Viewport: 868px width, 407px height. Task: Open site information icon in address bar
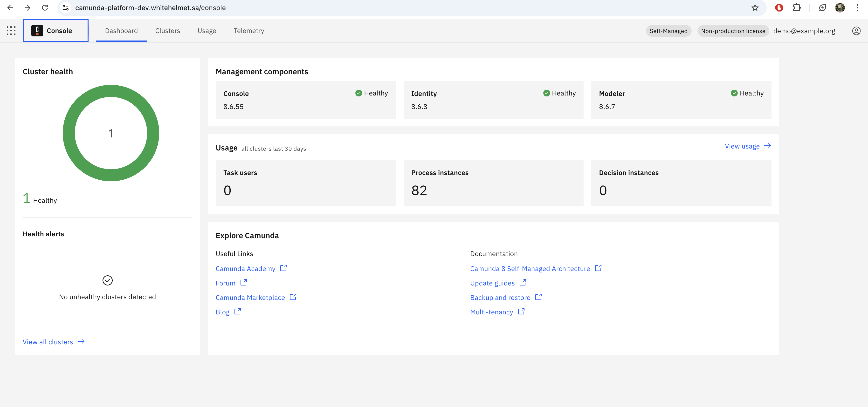click(66, 8)
